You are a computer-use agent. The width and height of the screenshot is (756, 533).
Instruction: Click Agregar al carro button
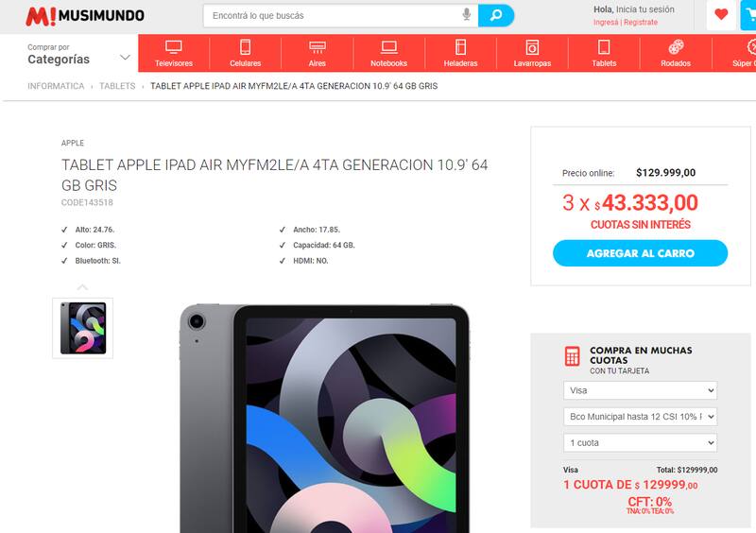(x=640, y=253)
